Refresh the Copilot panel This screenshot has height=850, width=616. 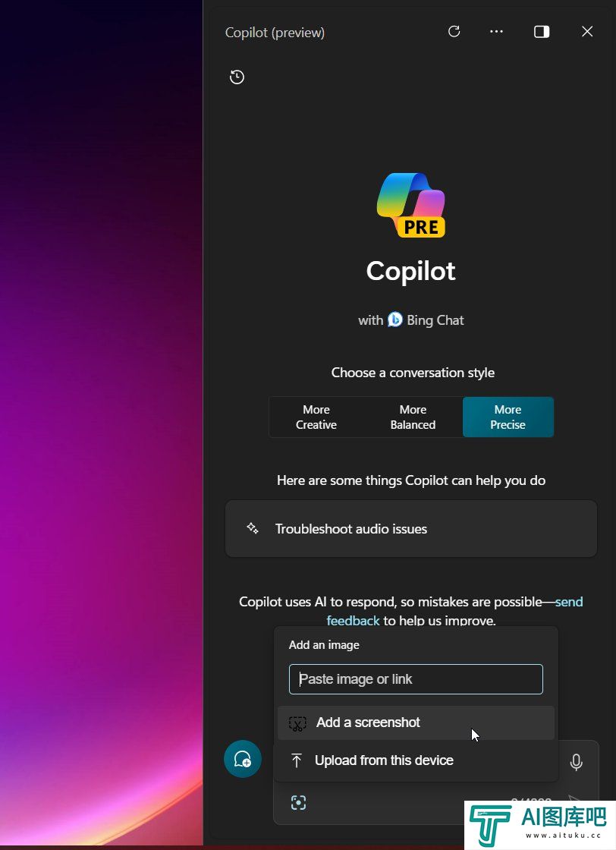pyautogui.click(x=454, y=32)
